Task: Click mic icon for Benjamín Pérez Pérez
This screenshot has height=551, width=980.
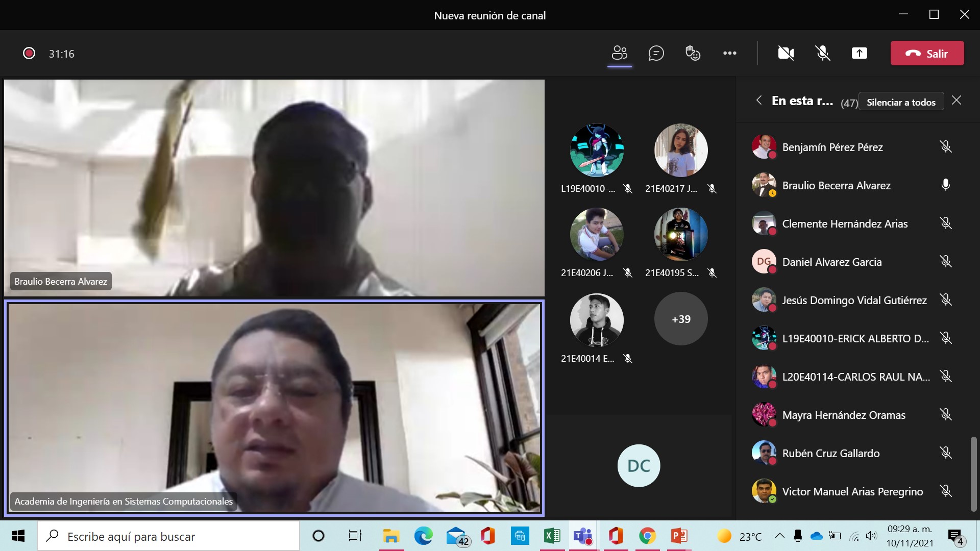Action: [946, 147]
